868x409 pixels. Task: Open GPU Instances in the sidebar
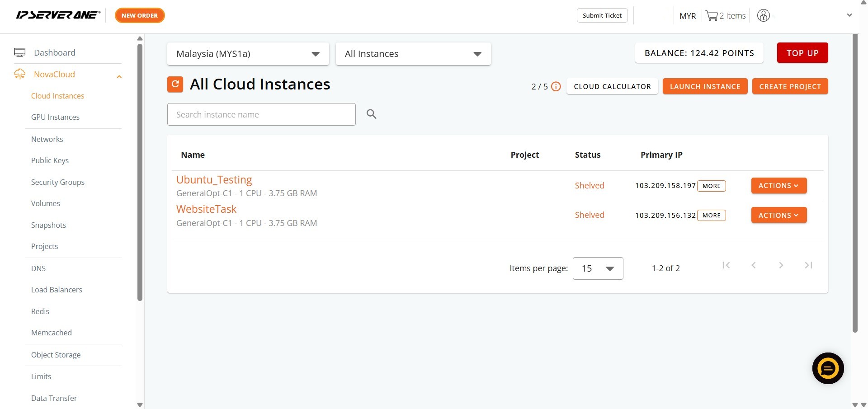[x=55, y=117]
